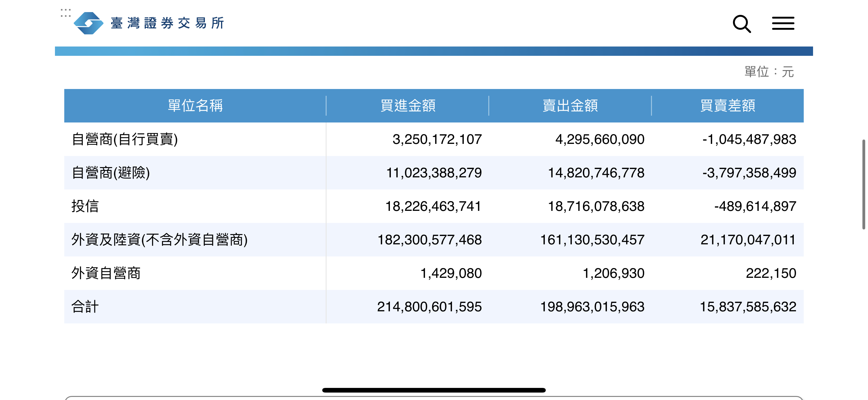This screenshot has width=868, height=400.
Task: Tap the iOS home indicator bar
Action: click(x=434, y=390)
